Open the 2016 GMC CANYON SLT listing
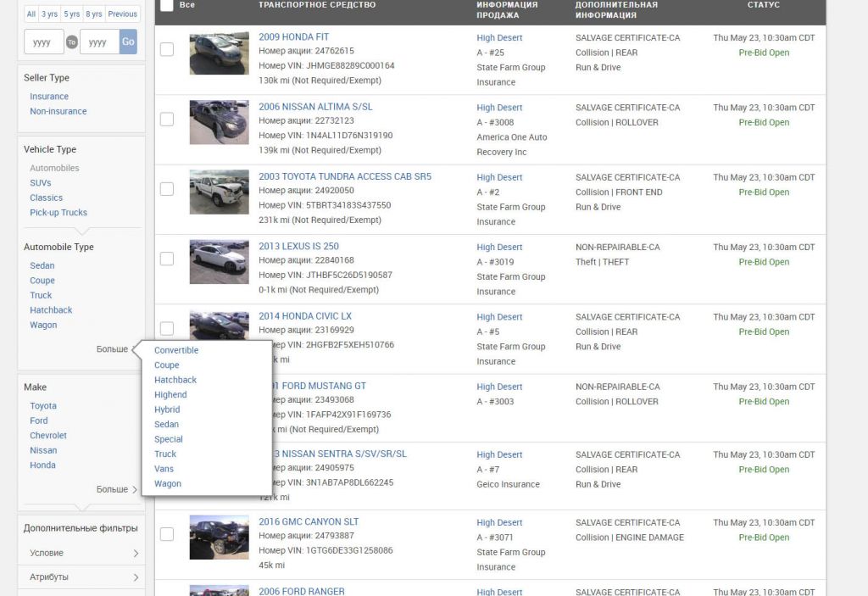 point(309,521)
